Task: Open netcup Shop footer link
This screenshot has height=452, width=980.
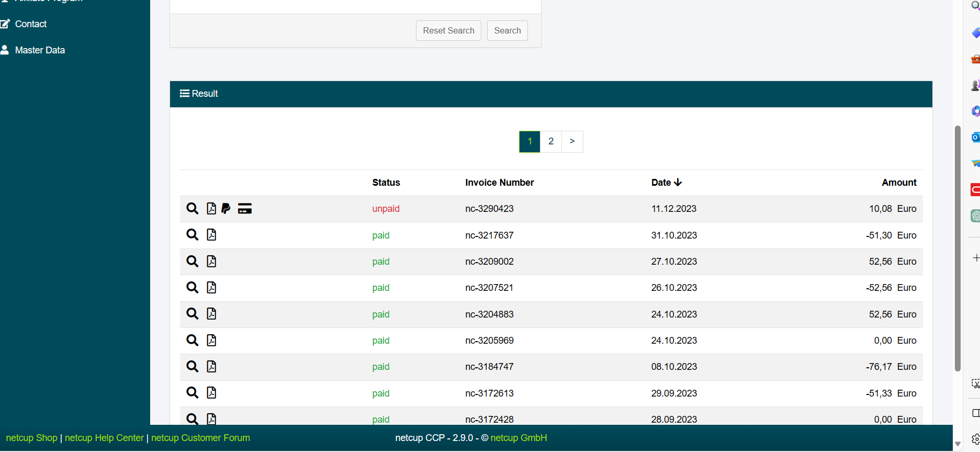Action: (x=31, y=438)
